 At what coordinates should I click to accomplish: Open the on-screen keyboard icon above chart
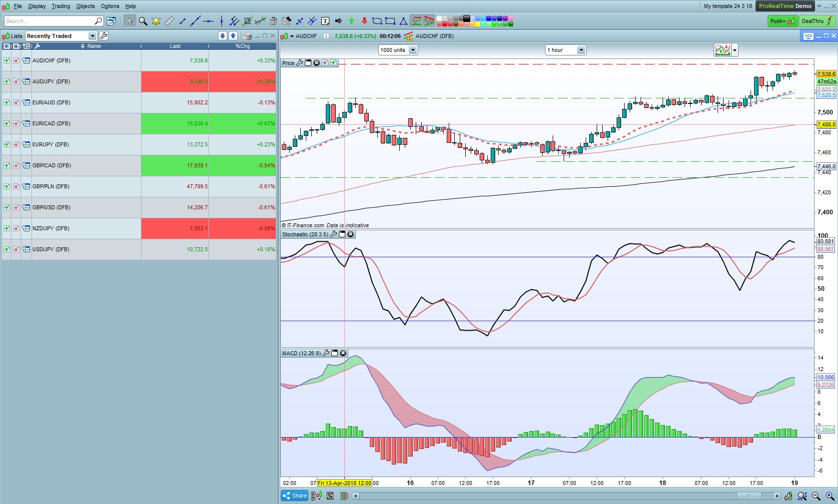[x=808, y=36]
